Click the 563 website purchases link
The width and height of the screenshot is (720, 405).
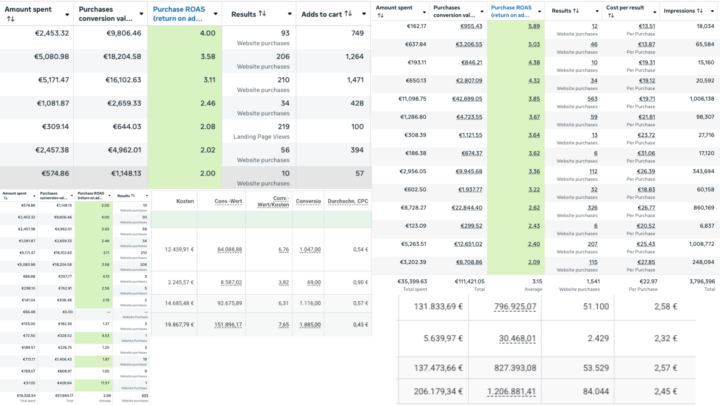[592, 99]
